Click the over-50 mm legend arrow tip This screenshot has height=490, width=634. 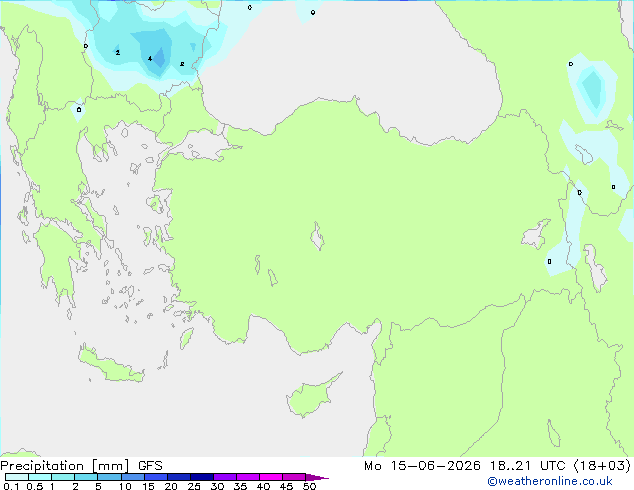click(317, 477)
